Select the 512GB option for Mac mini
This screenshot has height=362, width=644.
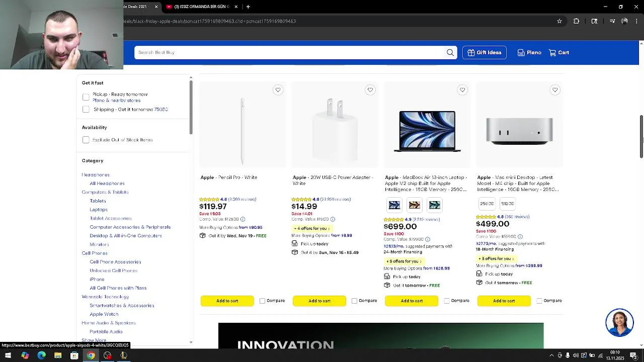(507, 204)
